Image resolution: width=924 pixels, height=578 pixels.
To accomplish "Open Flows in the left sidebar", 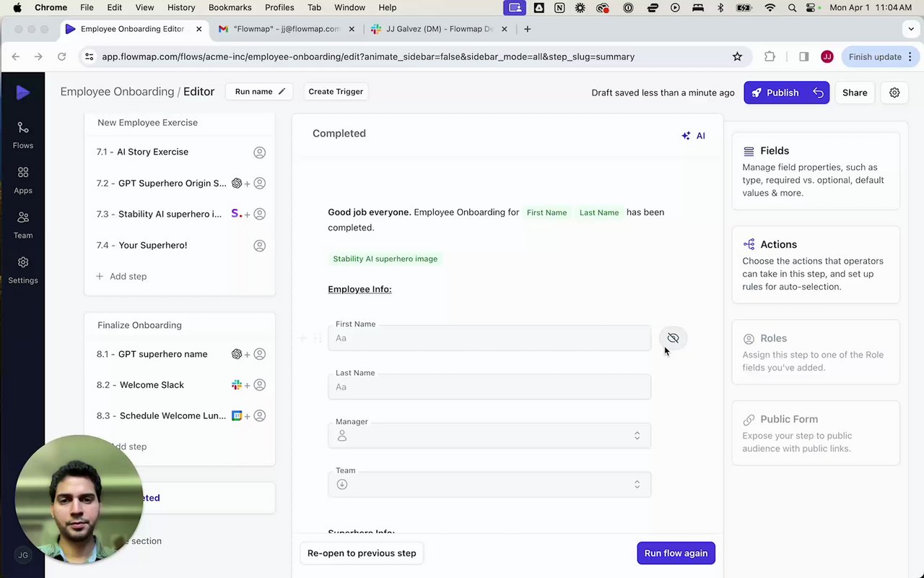I will [x=22, y=135].
